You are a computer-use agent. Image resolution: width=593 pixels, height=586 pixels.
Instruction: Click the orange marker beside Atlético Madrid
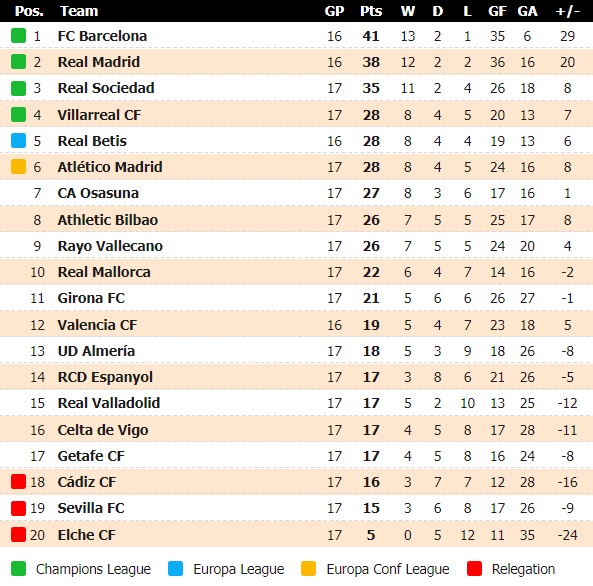tap(18, 166)
